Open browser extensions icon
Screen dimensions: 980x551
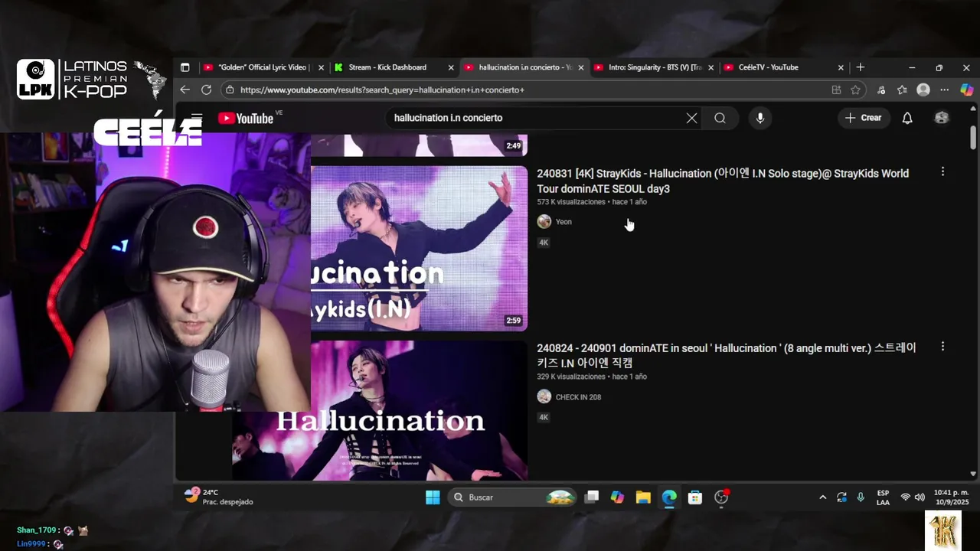click(881, 90)
